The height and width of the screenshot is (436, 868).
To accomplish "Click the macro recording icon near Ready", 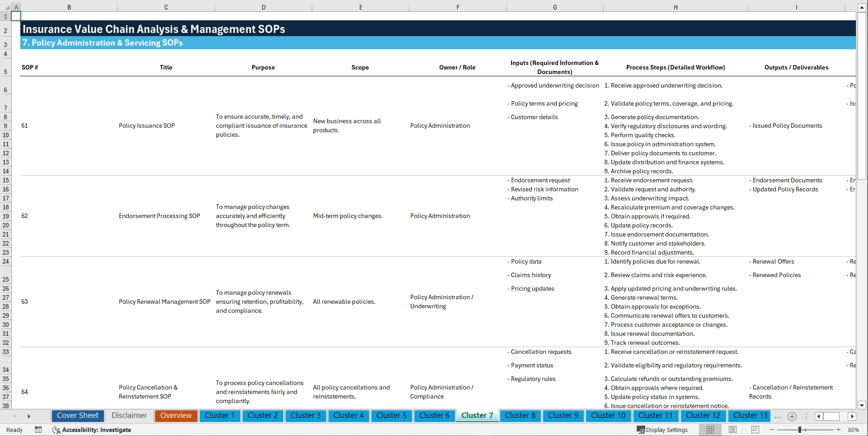I will pyautogui.click(x=38, y=430).
